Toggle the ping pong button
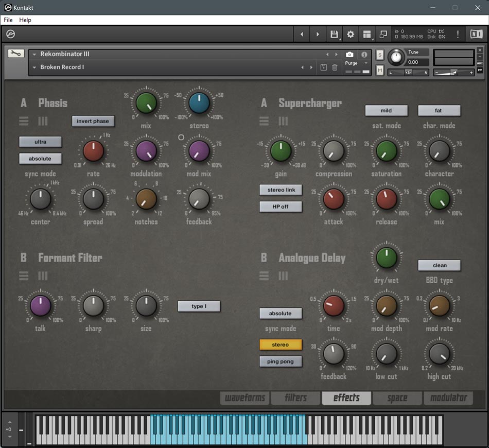Screen dimensions: 489x448 [281, 361]
